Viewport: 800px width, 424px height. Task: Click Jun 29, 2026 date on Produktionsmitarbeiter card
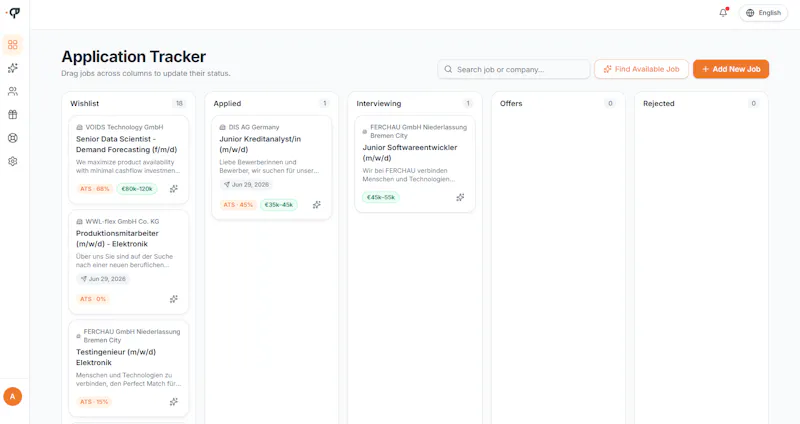click(x=103, y=279)
